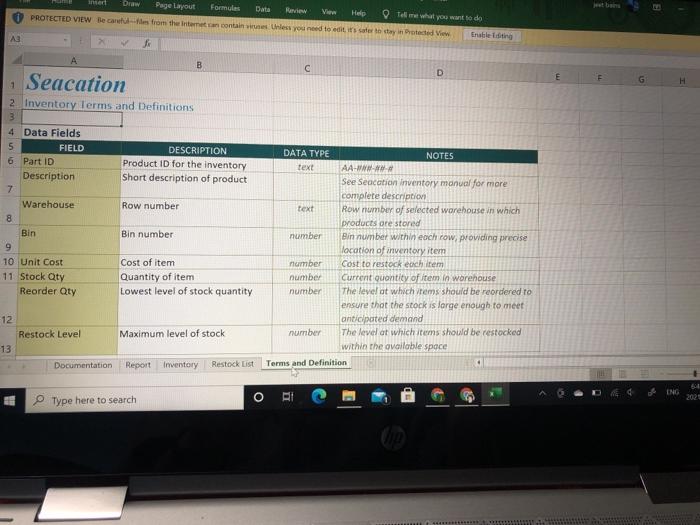Select column C header
The height and width of the screenshot is (525, 700).
pos(307,68)
